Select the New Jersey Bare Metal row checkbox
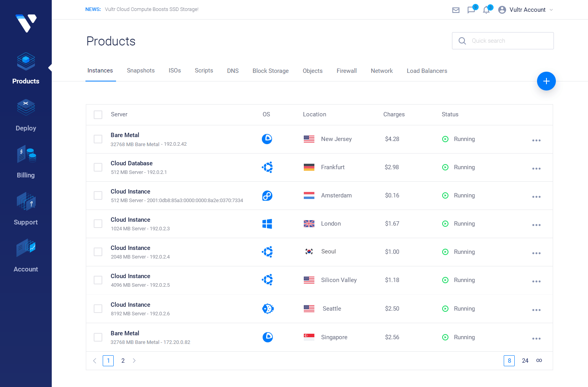This screenshot has height=387, width=588. pos(98,139)
